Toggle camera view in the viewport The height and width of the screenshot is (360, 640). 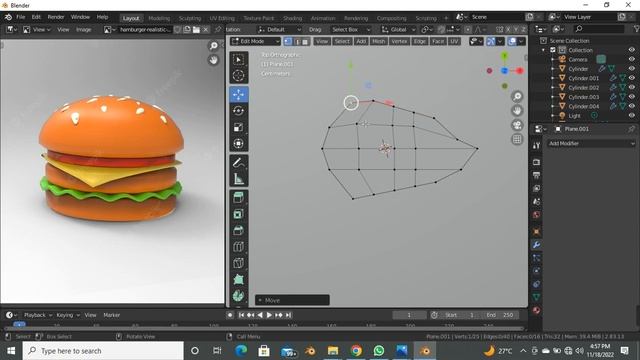[x=517, y=125]
